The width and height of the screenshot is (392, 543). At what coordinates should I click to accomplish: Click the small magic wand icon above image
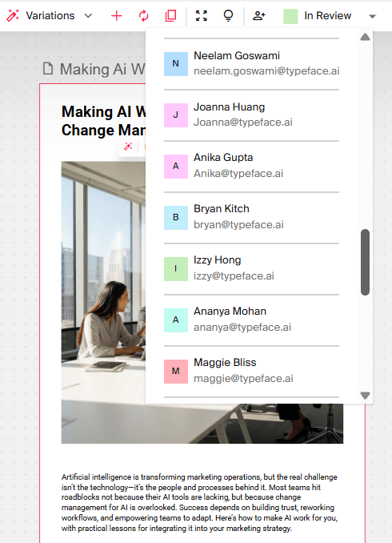[x=128, y=147]
